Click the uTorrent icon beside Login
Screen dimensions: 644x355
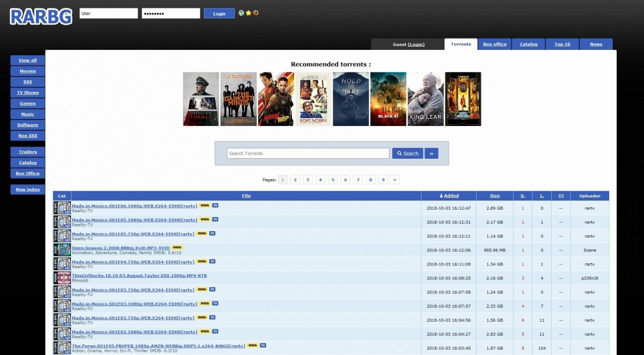pos(241,13)
